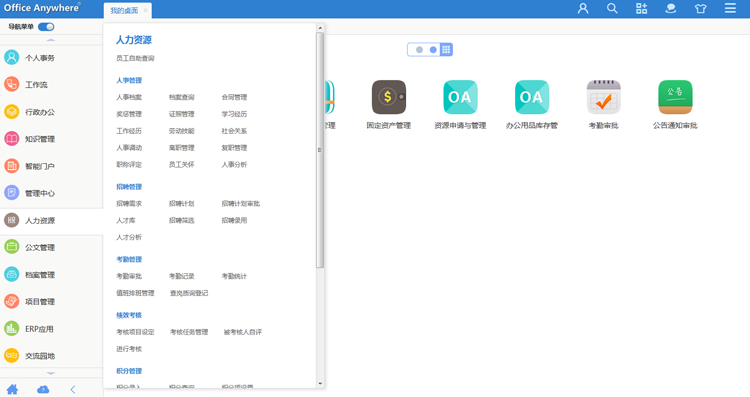750x397 pixels.
Task: Open 考核任务管理 under 绩效考核
Action: click(189, 332)
